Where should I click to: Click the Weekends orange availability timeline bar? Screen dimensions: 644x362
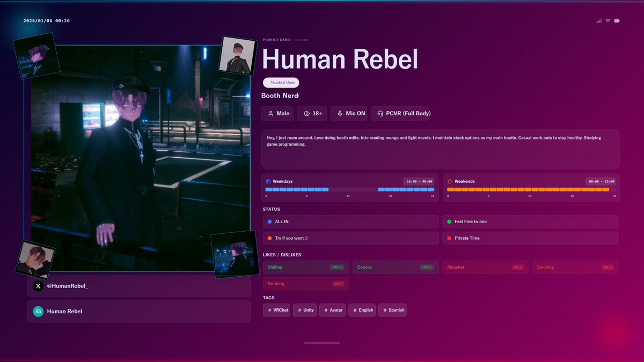[531, 189]
